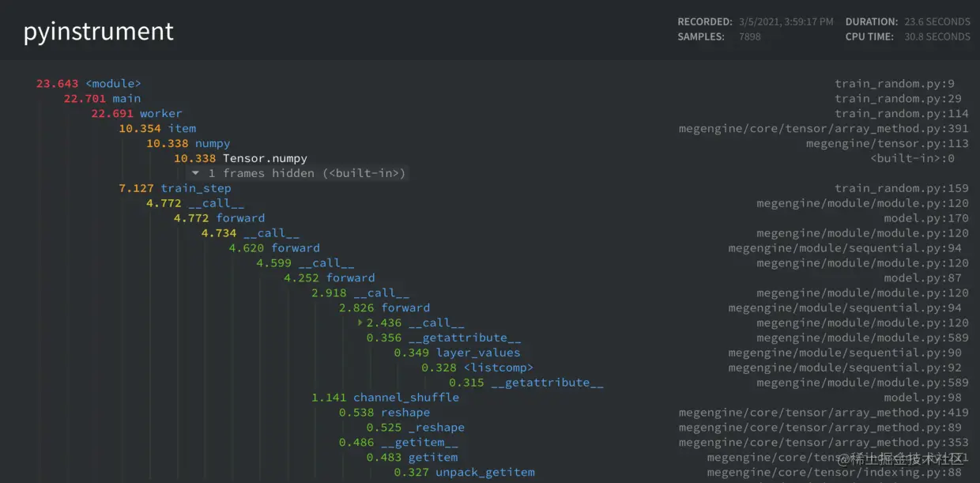Viewport: 980px width, 483px height.
Task: Click the sequential.py:90 file path
Action: tap(845, 353)
